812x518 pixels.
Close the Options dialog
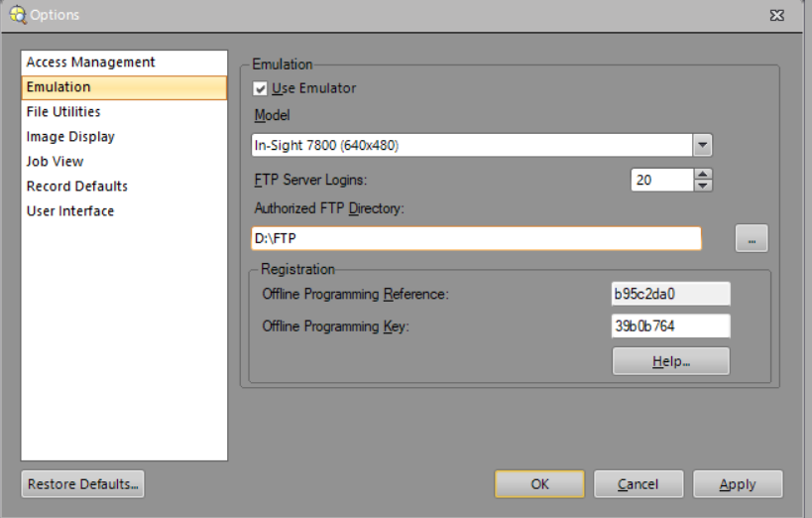tap(776, 15)
